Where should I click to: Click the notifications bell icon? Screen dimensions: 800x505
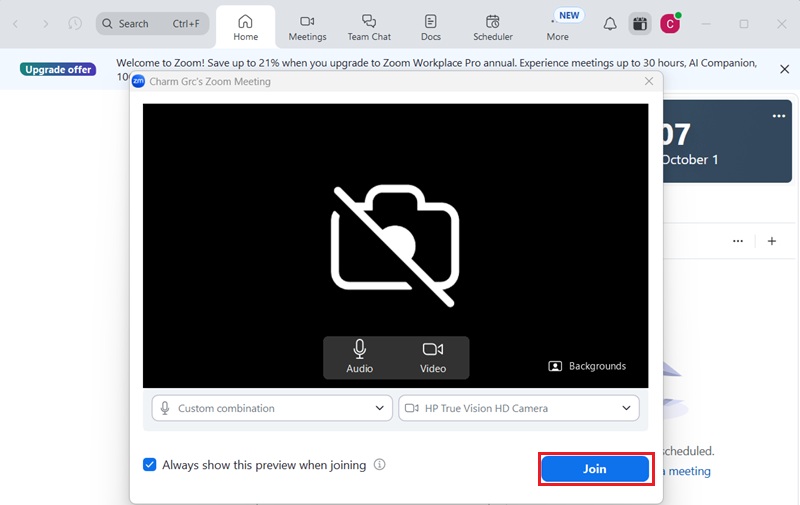[x=609, y=24]
